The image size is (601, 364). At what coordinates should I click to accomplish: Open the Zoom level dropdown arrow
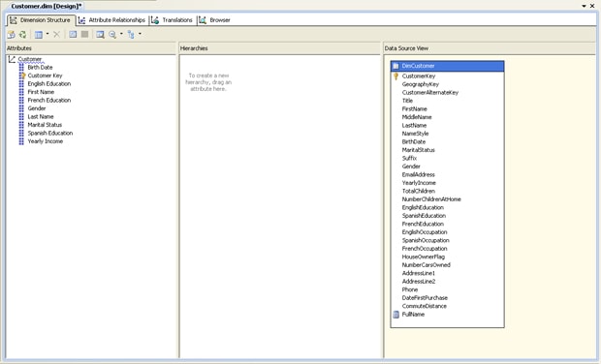point(121,34)
